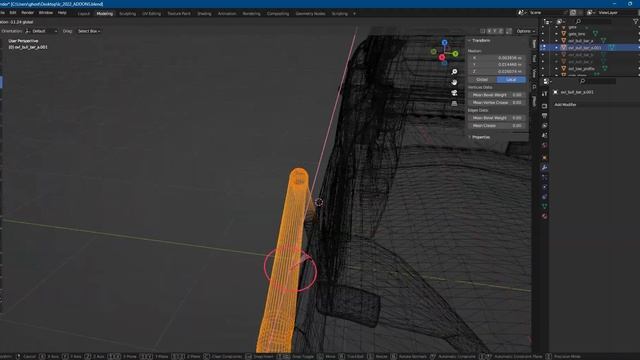Add a new workspace with plus button
640x360 pixels.
click(x=354, y=13)
